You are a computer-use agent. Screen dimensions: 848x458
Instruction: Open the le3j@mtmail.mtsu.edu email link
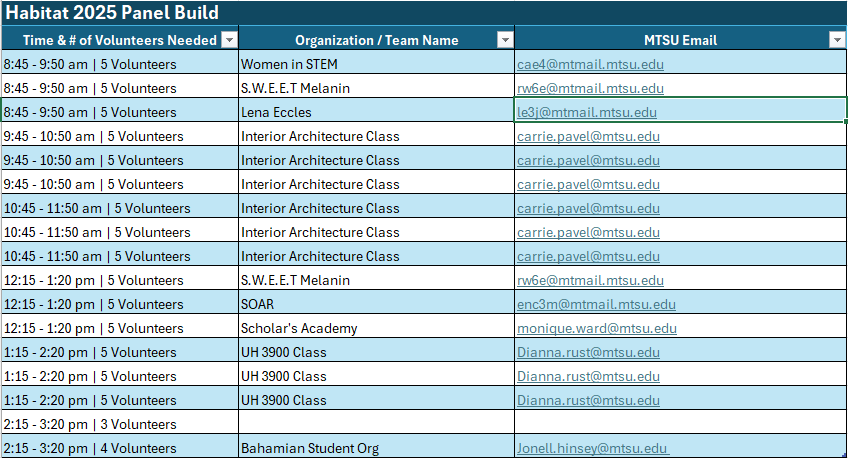pyautogui.click(x=586, y=113)
